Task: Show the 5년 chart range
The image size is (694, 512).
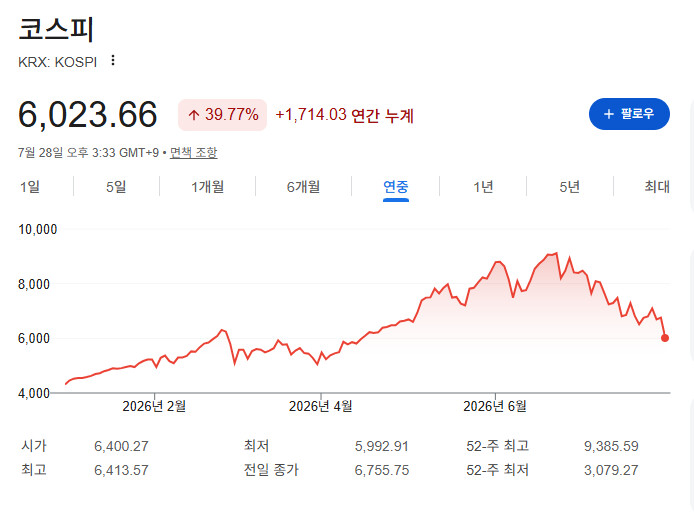Action: [x=570, y=186]
